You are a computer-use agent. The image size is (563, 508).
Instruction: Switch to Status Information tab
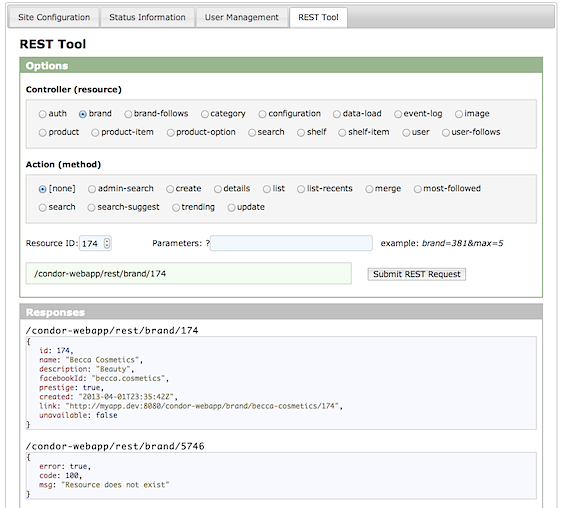(147, 17)
